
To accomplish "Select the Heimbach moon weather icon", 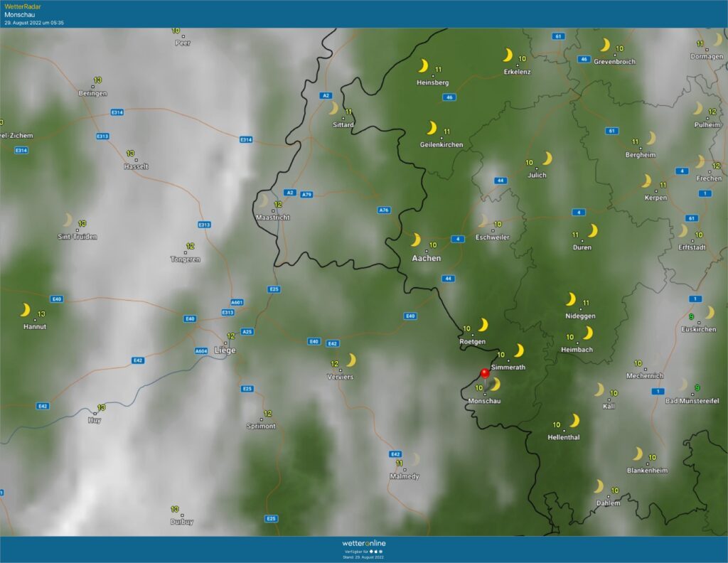I will point(588,333).
